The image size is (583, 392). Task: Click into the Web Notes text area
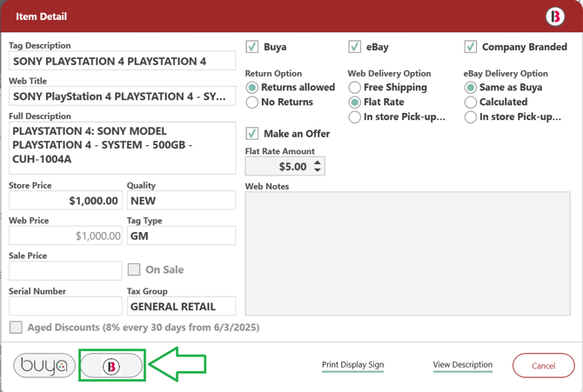coord(407,254)
